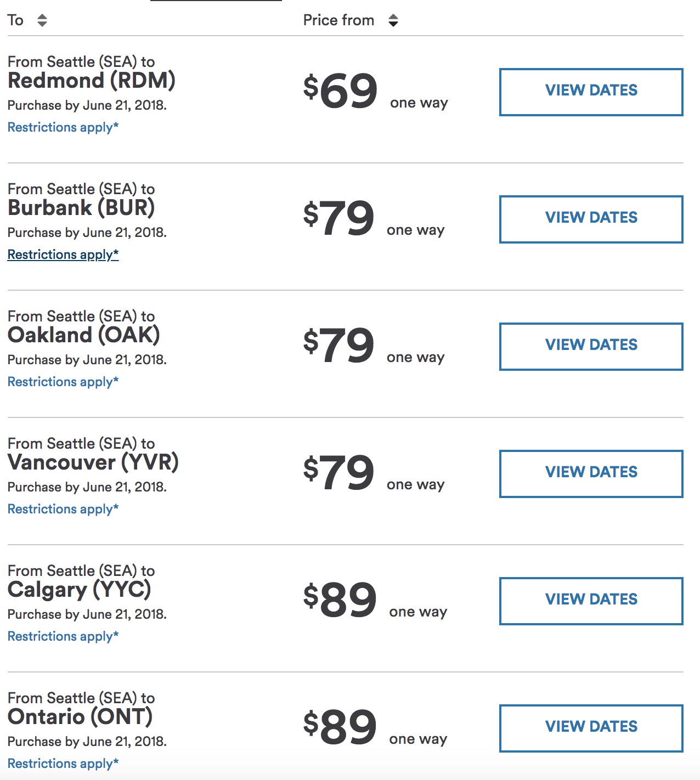Select View Dates for Calgary (YYC)
This screenshot has width=700, height=780.
(591, 601)
